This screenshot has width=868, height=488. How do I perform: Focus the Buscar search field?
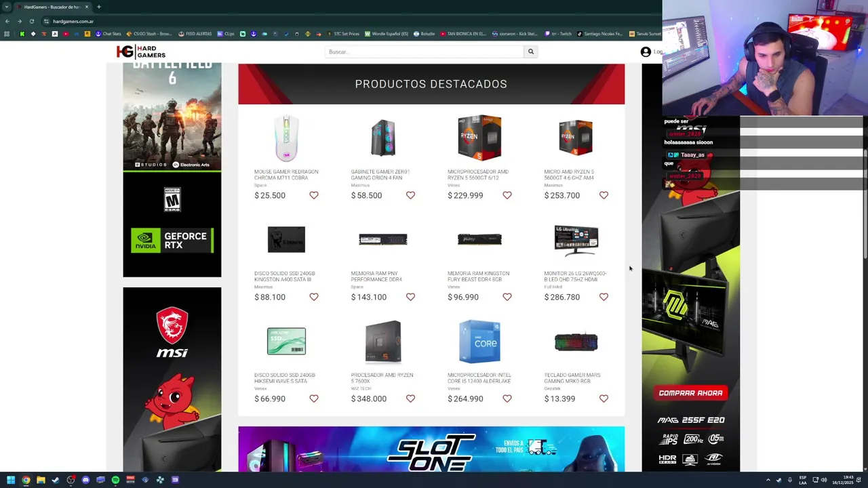click(425, 52)
